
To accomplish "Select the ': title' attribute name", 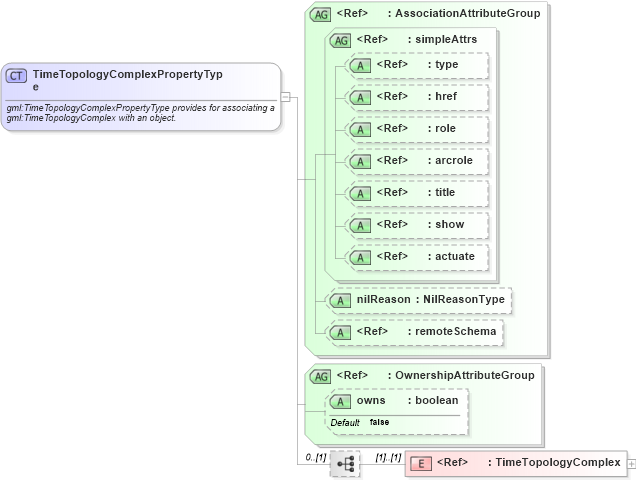I will 441,193.
